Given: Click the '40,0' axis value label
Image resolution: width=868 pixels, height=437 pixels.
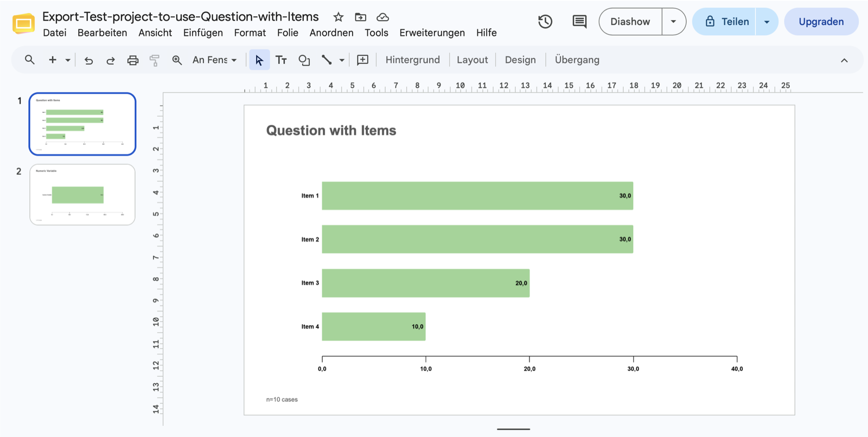Looking at the screenshot, I should (x=737, y=369).
